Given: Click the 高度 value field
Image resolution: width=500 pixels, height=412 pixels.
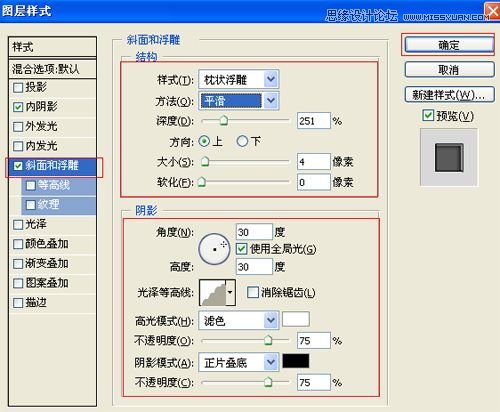Looking at the screenshot, I should click(254, 267).
